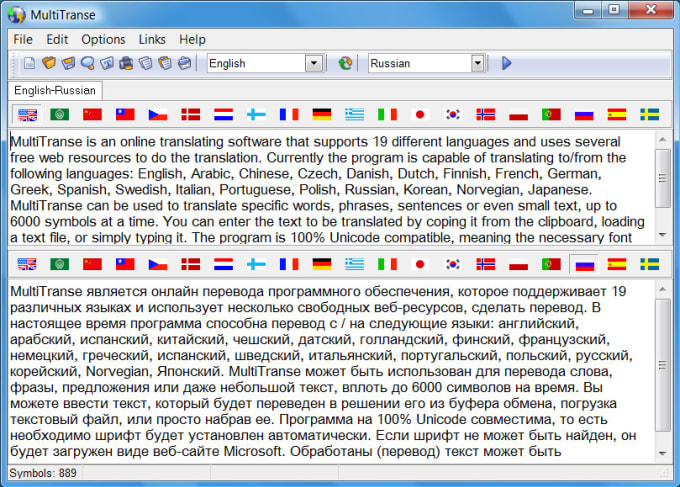
Task: Select French flag in the translation flag row
Action: 289,264
